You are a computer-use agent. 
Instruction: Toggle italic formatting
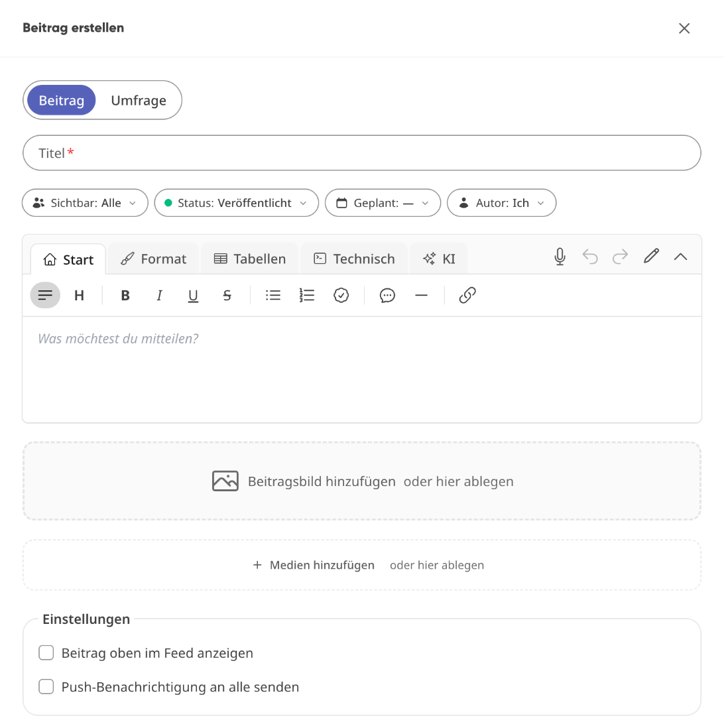point(159,295)
